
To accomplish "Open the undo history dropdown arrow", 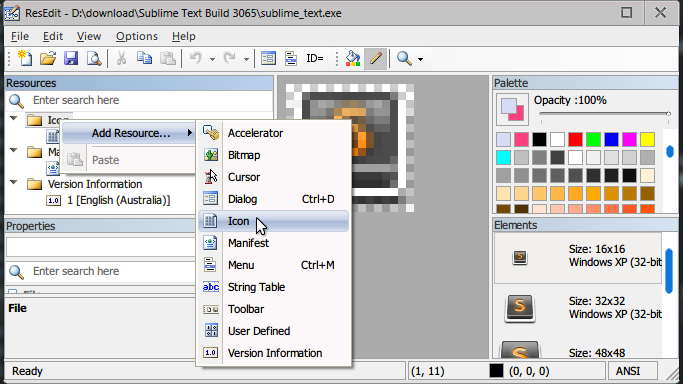I will point(212,59).
